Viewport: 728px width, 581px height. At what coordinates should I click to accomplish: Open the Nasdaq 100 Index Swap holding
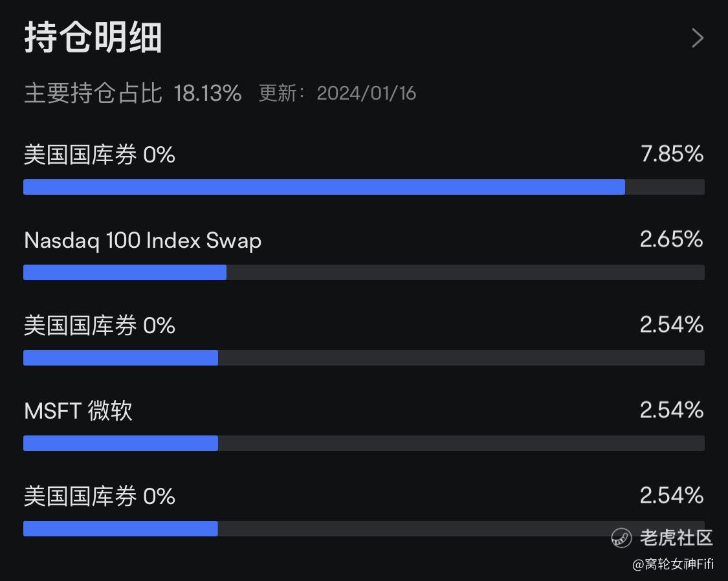(x=142, y=241)
